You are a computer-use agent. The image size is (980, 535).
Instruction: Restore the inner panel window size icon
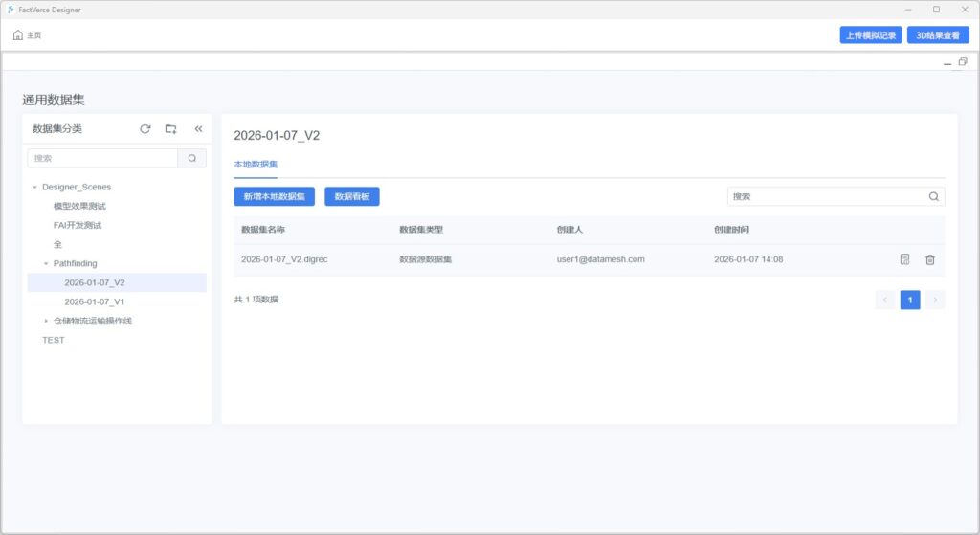[962, 61]
